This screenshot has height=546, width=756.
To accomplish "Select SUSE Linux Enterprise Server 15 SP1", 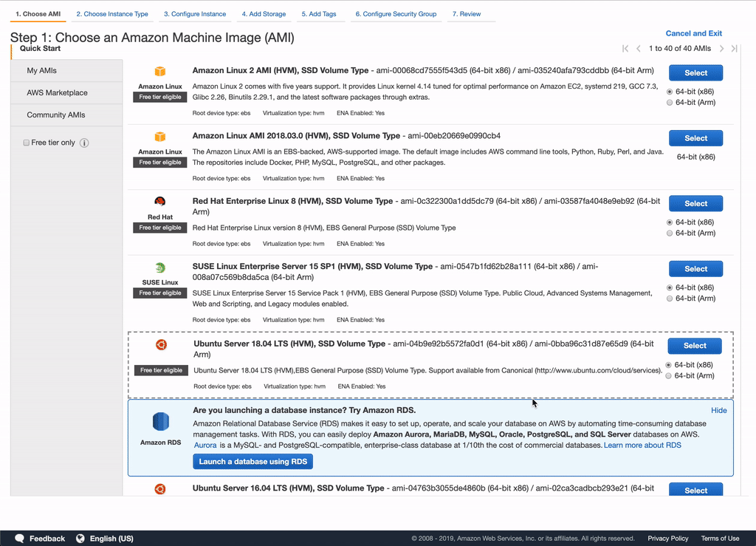I will click(x=695, y=269).
